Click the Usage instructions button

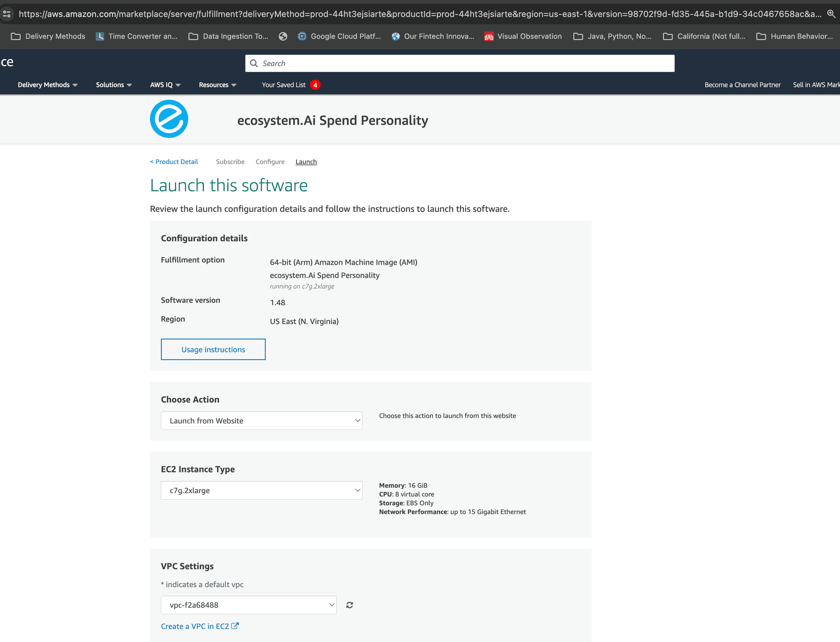pyautogui.click(x=213, y=349)
